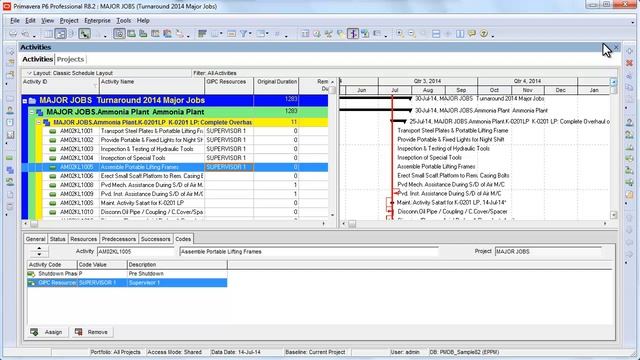
Task: Open the Tools menu
Action: (x=123, y=20)
